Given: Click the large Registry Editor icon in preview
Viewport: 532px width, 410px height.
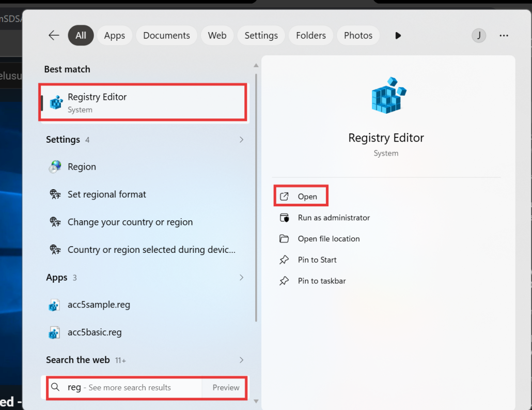Looking at the screenshot, I should coord(388,95).
